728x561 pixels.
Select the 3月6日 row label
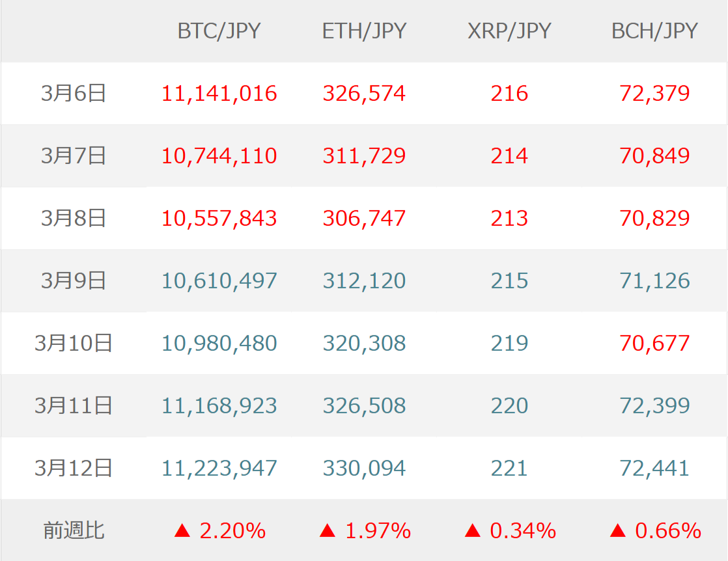coord(74,94)
